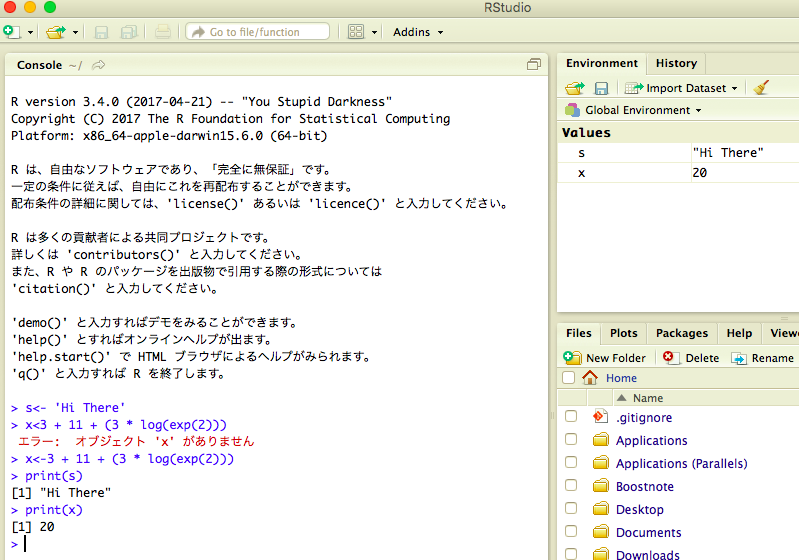Click the Documents folder icon
This screenshot has width=799, height=560.
point(601,531)
